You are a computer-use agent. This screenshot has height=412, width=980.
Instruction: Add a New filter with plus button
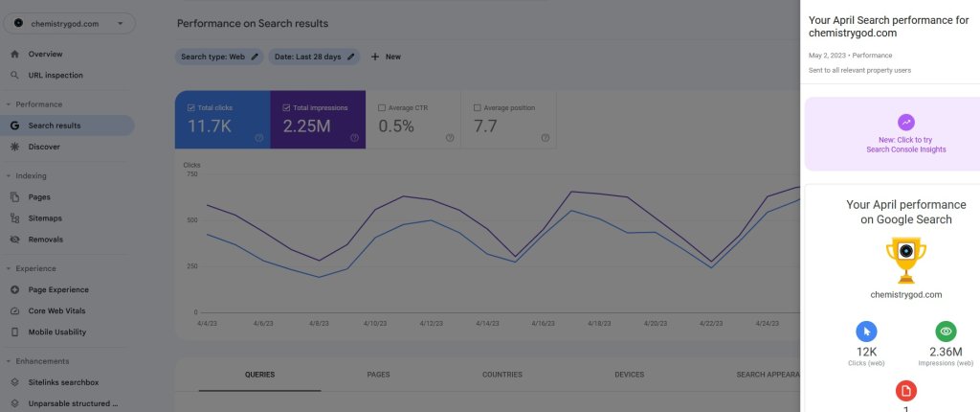tap(386, 57)
